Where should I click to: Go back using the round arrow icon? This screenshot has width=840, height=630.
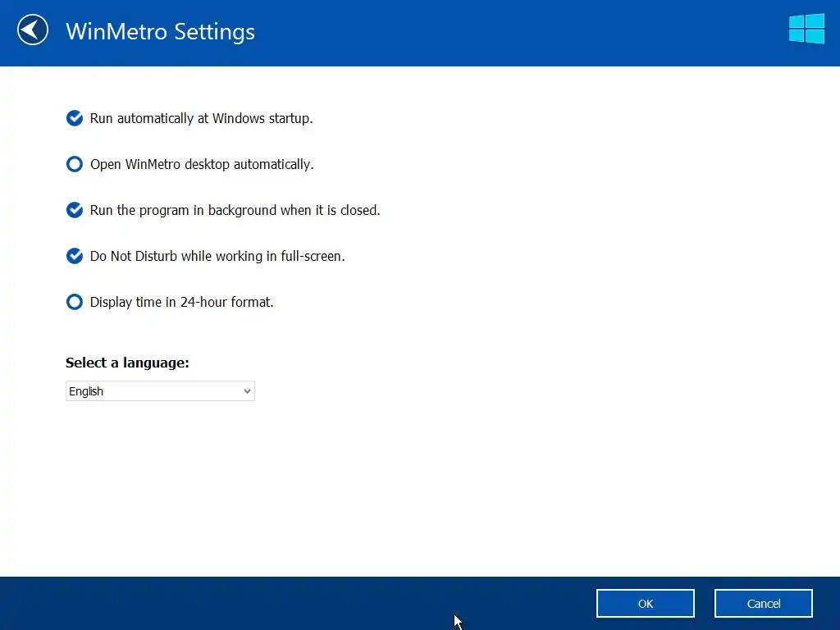click(x=33, y=30)
